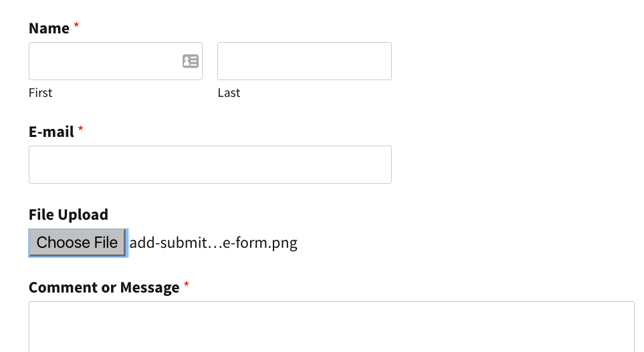This screenshot has width=644, height=352.
Task: Click the red asterisk beside E-mail
Action: (x=80, y=129)
